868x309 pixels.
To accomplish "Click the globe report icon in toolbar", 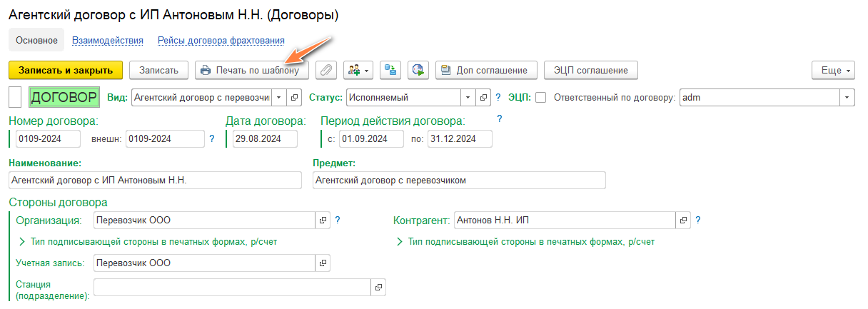I will point(418,70).
